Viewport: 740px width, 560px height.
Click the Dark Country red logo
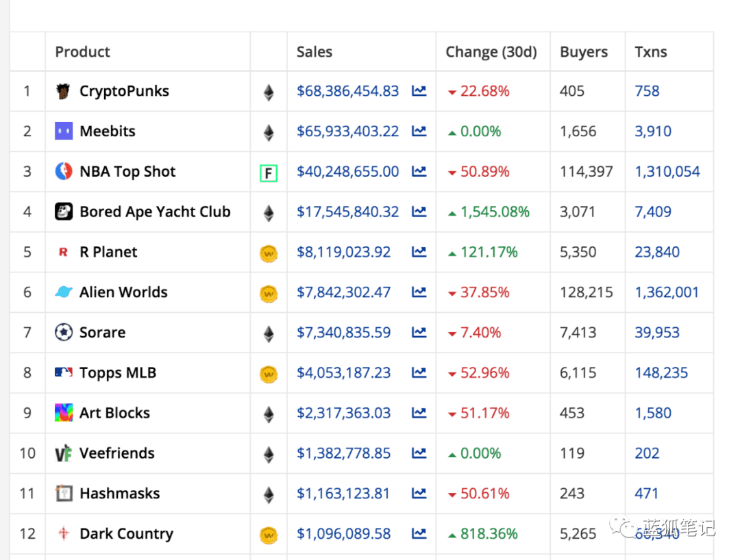point(64,533)
